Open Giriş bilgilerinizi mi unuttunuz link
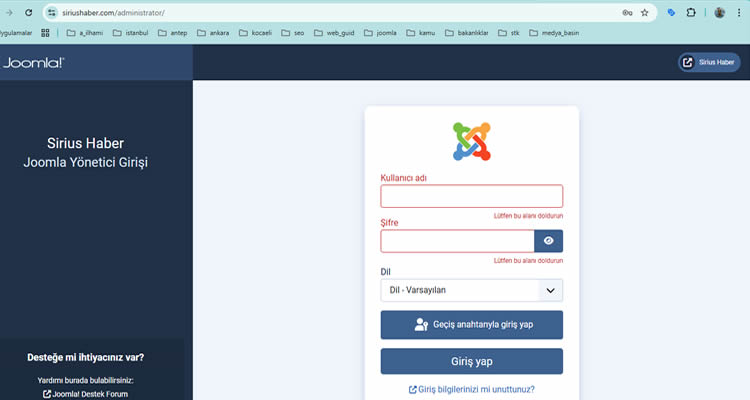This screenshot has height=400, width=750. (x=472, y=389)
